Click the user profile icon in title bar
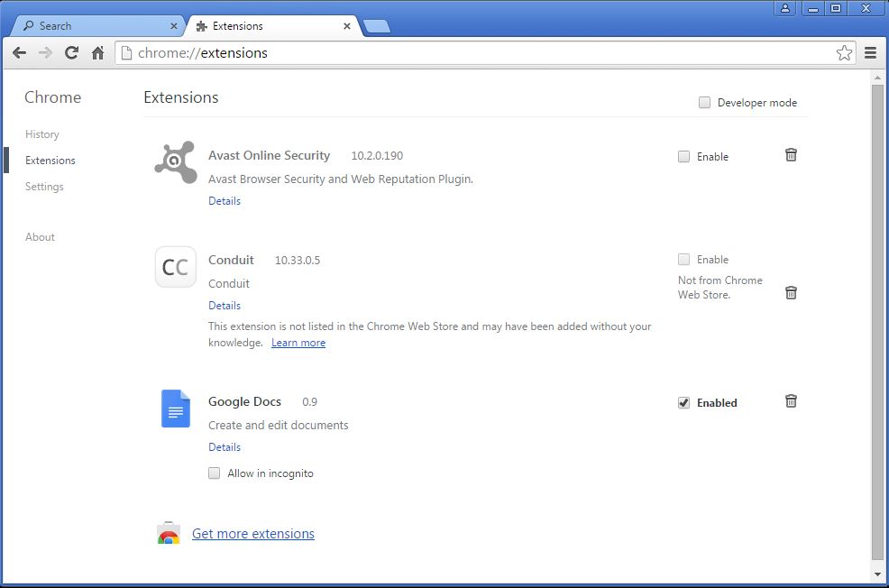 point(785,8)
